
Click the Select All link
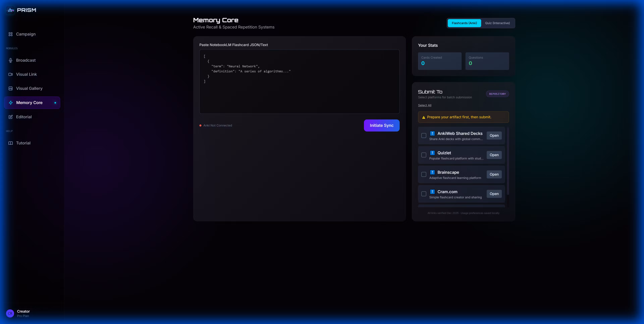pos(424,105)
